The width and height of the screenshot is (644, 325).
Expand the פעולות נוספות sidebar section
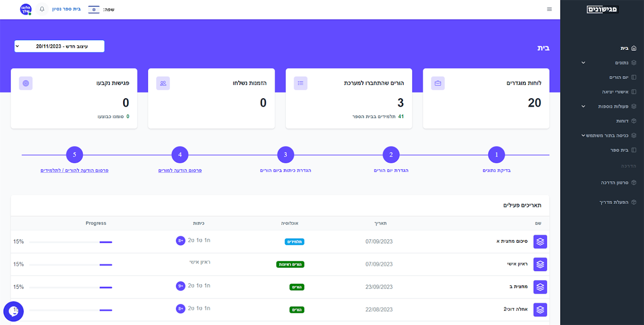point(609,106)
